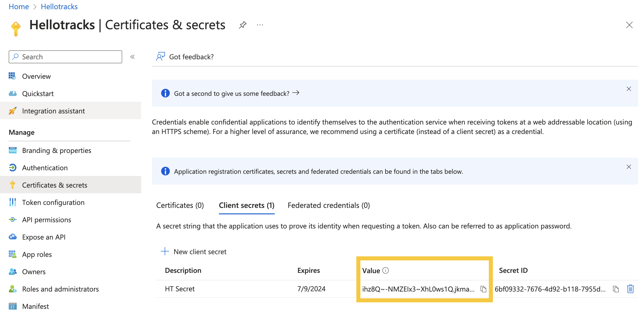Select the Client secrets (1) tab
Screen dimensions: 644x314
[x=247, y=205]
